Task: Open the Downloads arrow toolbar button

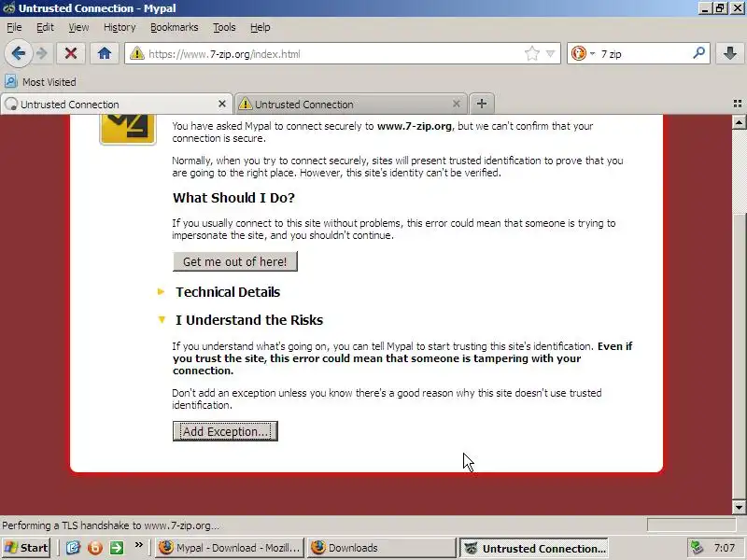Action: tap(729, 53)
